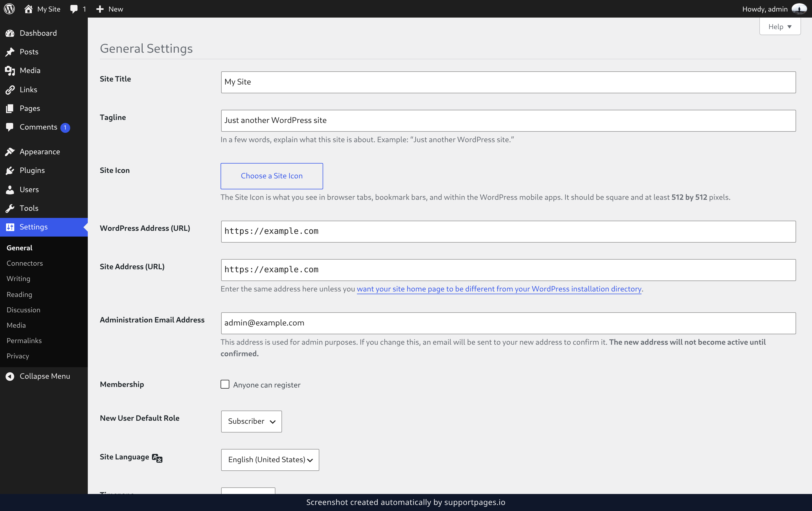The height and width of the screenshot is (511, 812).
Task: Click the translation icon beside Site Language
Action: click(x=157, y=458)
